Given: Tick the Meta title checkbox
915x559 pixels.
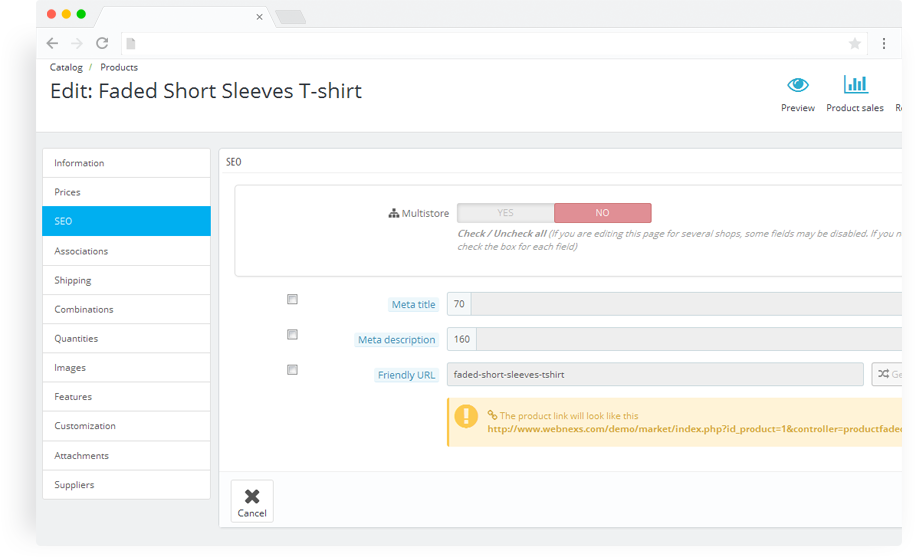Looking at the screenshot, I should pos(292,299).
